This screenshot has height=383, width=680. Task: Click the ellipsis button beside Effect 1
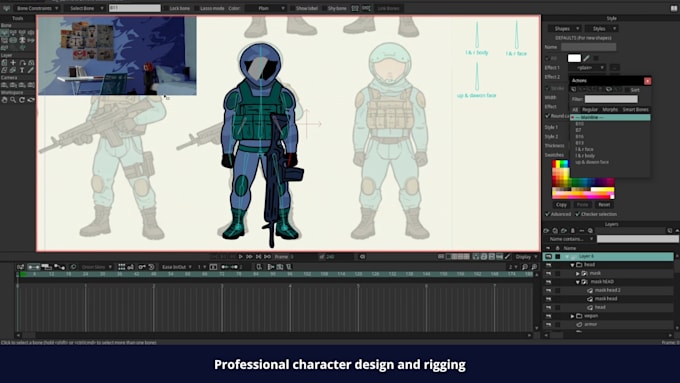[615, 68]
